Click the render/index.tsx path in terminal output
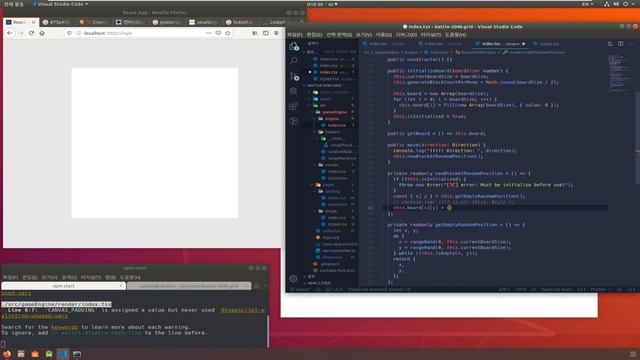 tap(56, 304)
